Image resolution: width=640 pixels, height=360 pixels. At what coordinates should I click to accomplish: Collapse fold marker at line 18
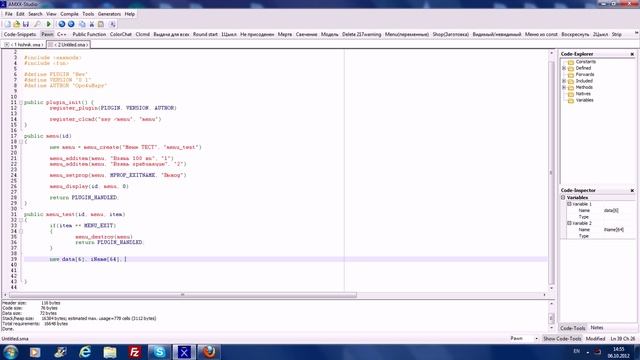pos(21,142)
